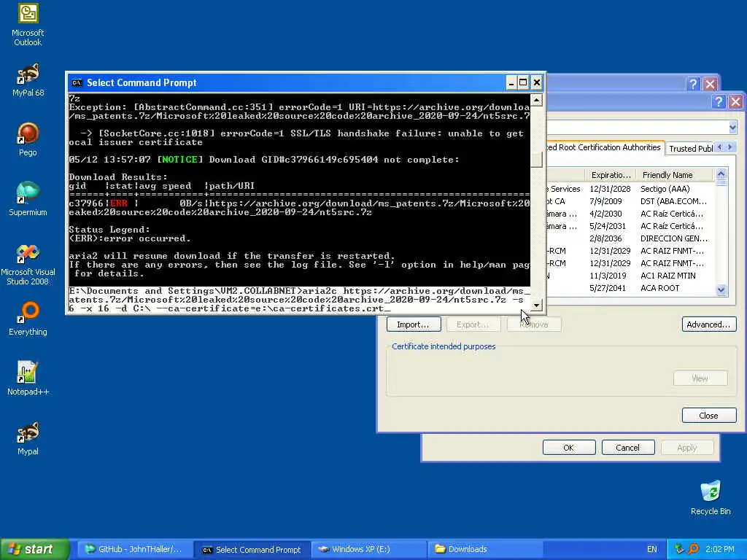747x560 pixels.
Task: Select the certificate expiring 4/2/2030
Action: pyautogui.click(x=630, y=214)
